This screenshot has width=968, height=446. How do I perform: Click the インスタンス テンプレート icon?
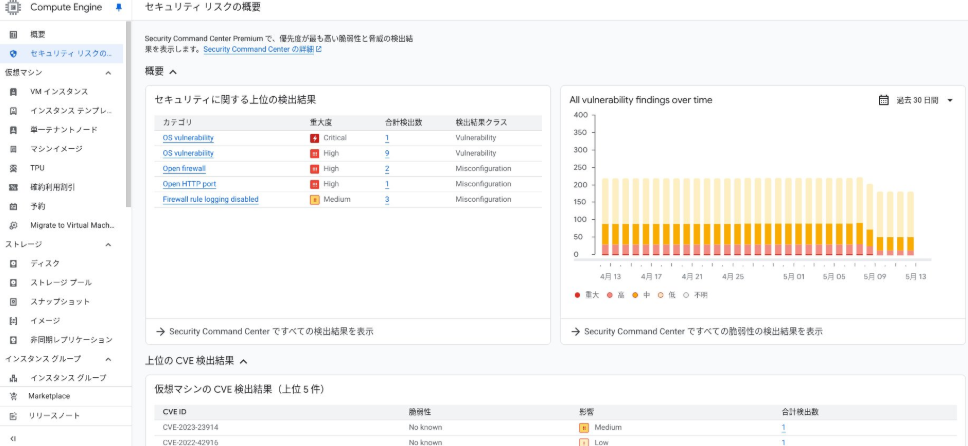point(14,111)
